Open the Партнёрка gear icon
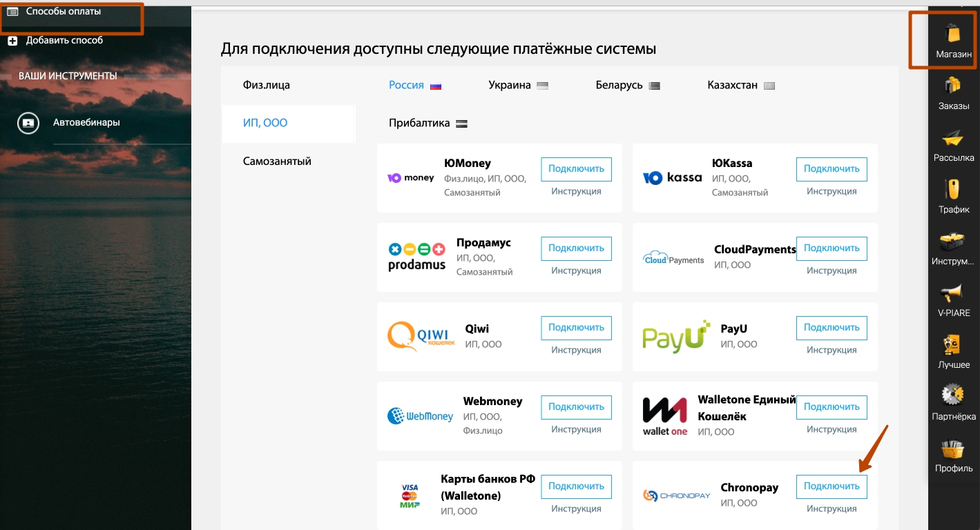Viewport: 980px width, 530px height. 953,395
